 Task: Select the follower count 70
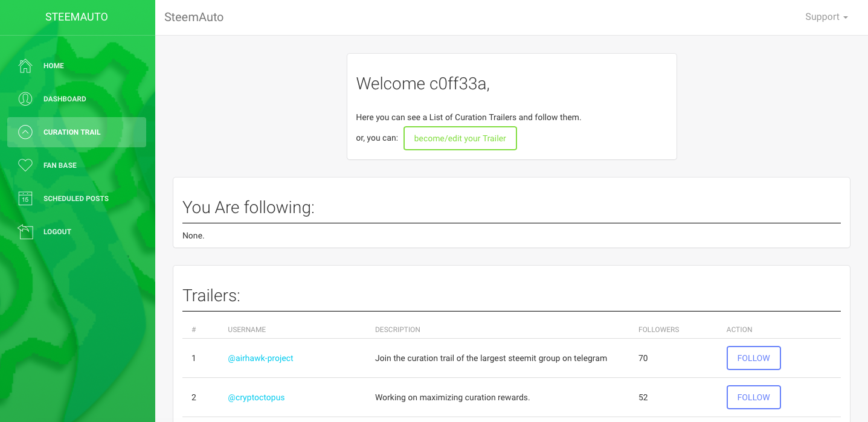pos(643,358)
